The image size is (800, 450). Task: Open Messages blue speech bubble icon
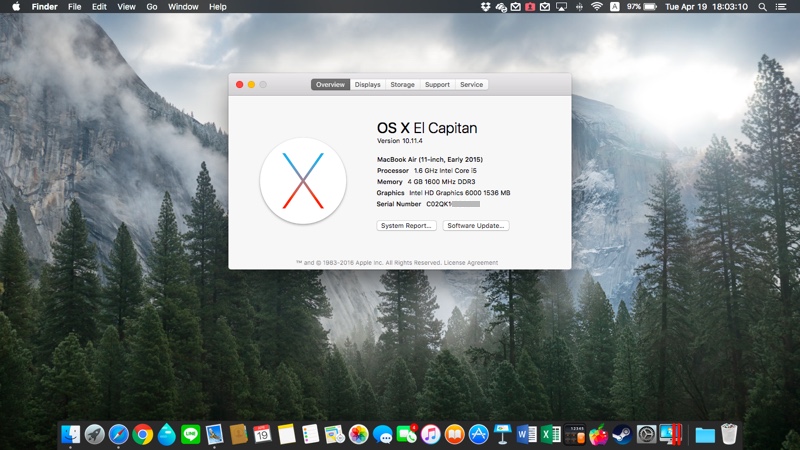[x=382, y=435]
